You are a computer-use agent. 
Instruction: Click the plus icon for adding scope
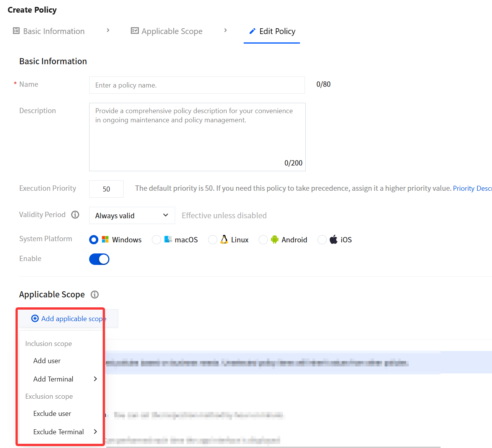35,318
